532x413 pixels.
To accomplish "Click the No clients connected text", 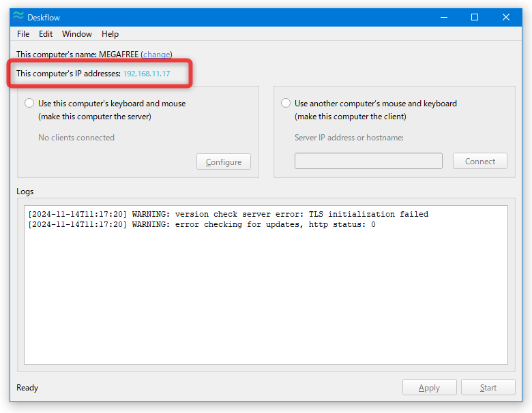I will coord(76,138).
